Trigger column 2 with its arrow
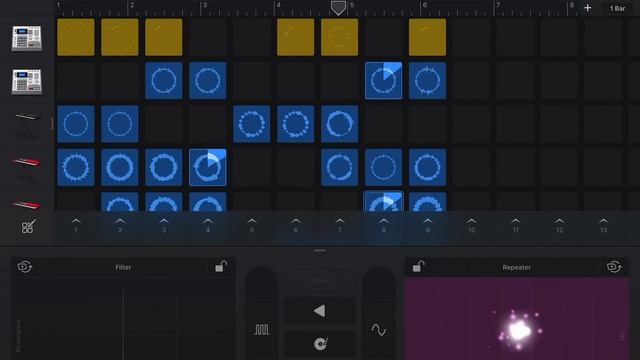The image size is (640, 360). (120, 225)
